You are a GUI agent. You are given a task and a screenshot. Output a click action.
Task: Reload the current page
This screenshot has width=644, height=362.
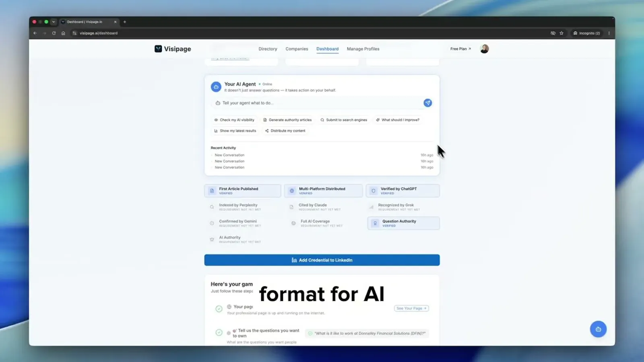pyautogui.click(x=54, y=33)
